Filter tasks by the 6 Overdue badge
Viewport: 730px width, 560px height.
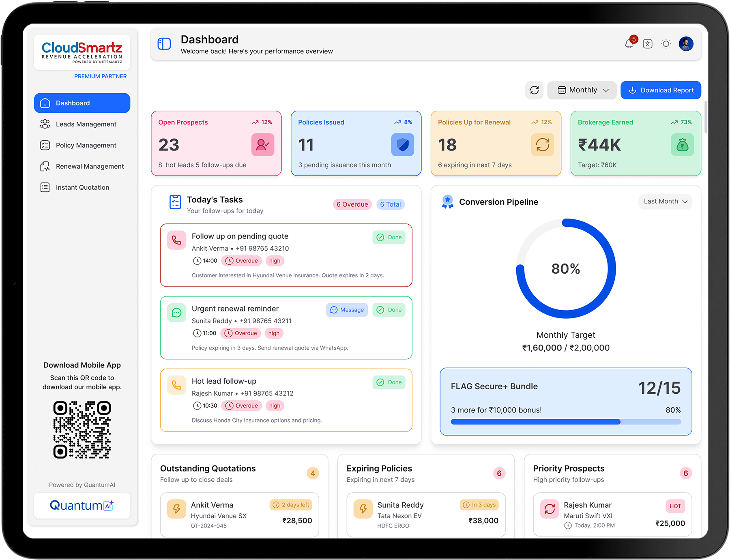(352, 204)
